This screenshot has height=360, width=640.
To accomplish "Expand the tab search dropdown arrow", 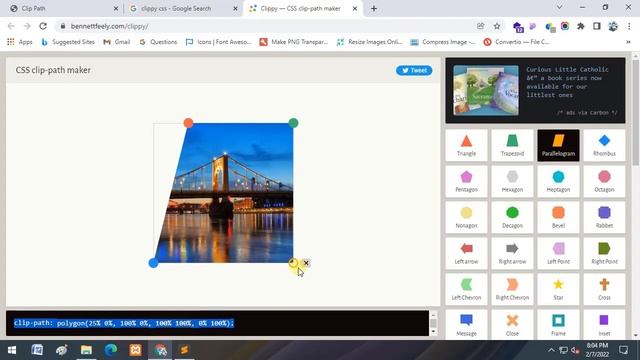I will [x=560, y=7].
